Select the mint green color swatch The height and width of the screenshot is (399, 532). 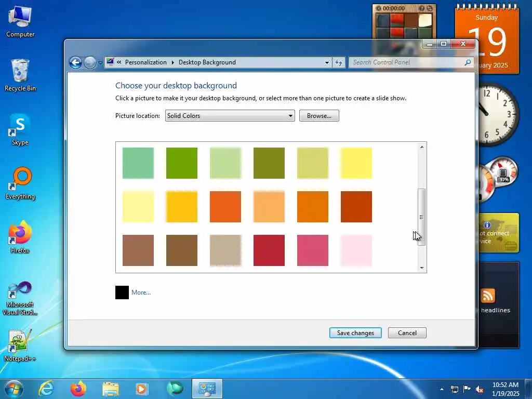tap(138, 163)
